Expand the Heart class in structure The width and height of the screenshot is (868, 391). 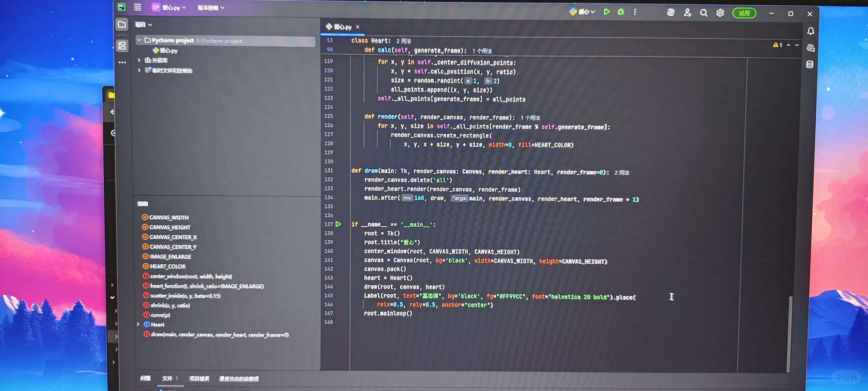tap(138, 324)
